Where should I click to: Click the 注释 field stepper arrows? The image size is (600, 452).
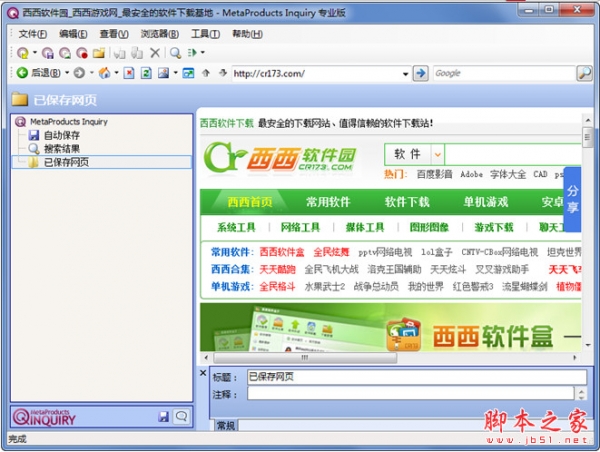pyautogui.click(x=581, y=393)
